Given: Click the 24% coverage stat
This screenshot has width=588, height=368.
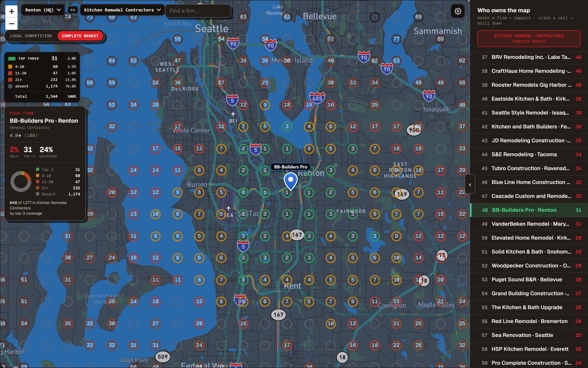Looking at the screenshot, I should [48, 152].
